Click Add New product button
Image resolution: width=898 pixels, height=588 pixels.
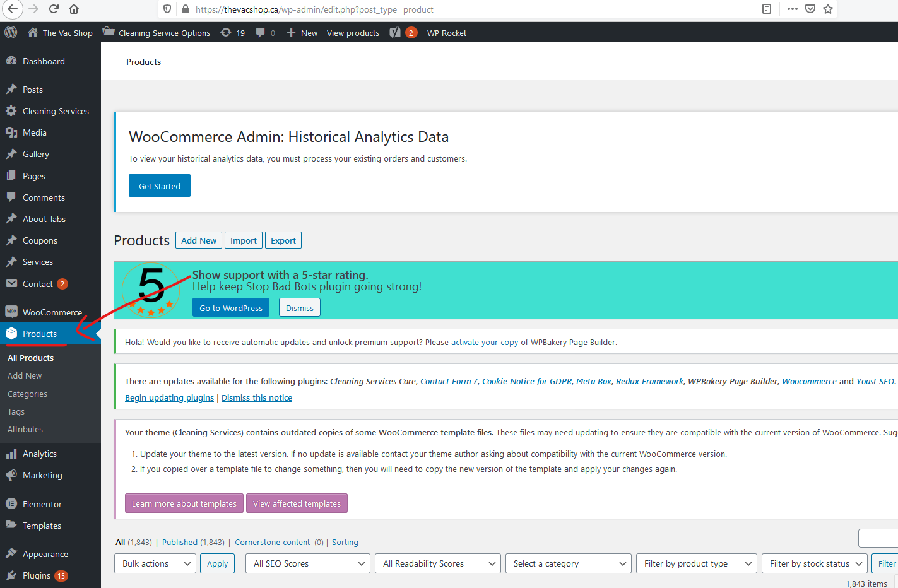click(x=199, y=240)
